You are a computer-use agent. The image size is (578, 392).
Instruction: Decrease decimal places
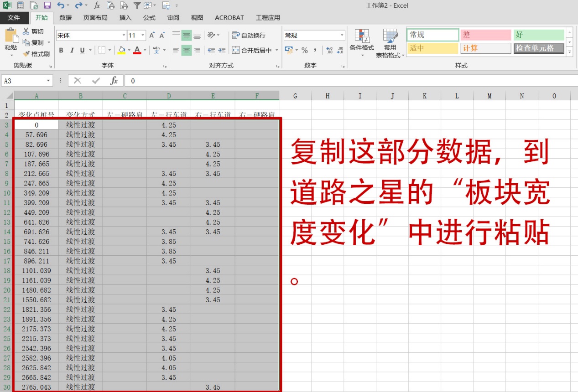point(340,50)
